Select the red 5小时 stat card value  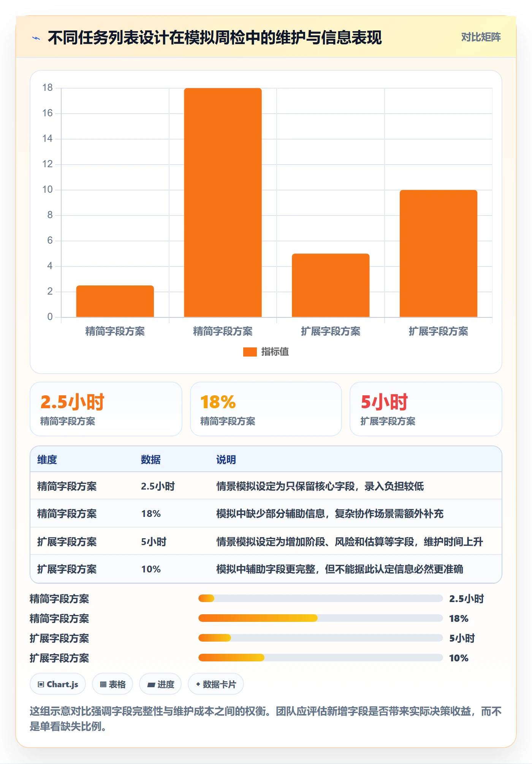point(384,402)
